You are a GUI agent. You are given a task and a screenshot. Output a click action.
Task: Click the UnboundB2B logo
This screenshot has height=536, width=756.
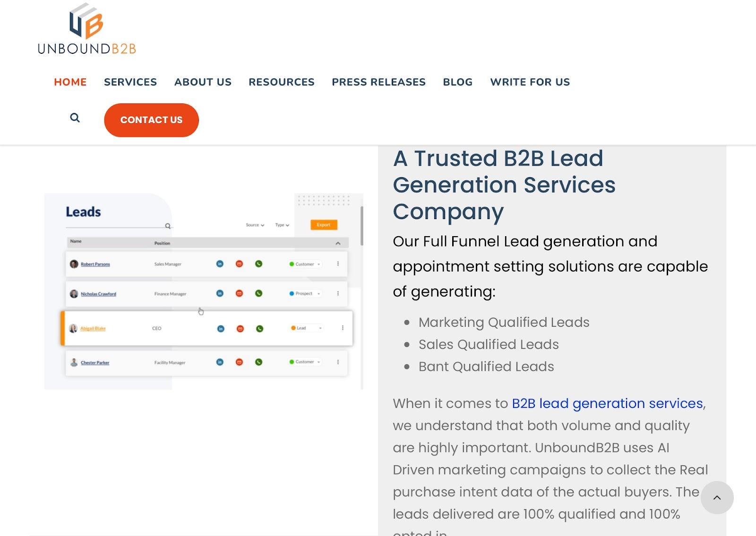pyautogui.click(x=86, y=29)
